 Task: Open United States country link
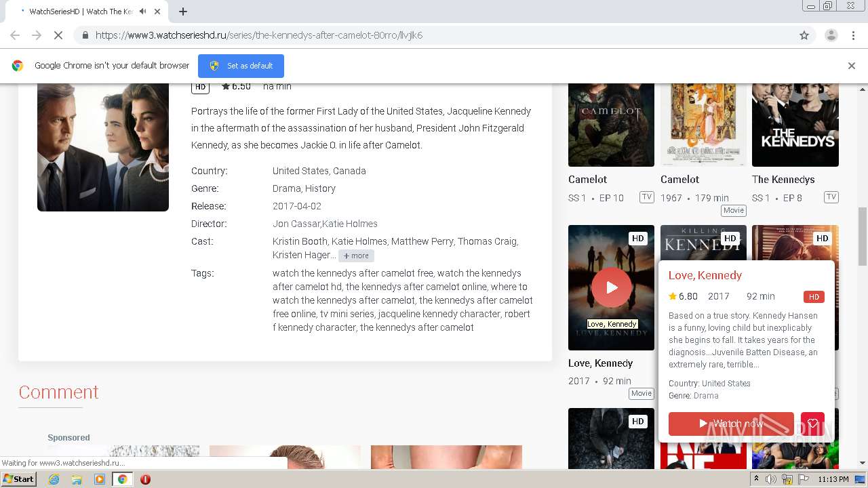[301, 171]
